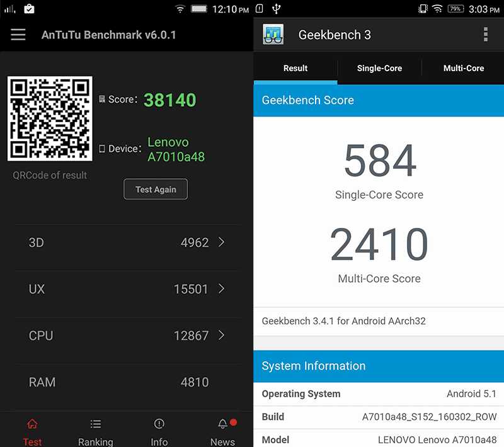Open the Test tab label

(x=32, y=442)
